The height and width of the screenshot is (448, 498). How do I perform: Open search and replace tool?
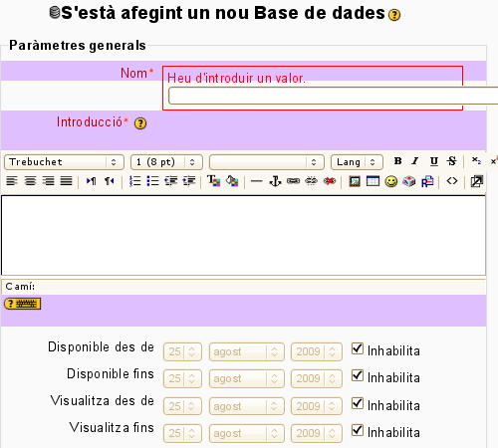click(427, 181)
